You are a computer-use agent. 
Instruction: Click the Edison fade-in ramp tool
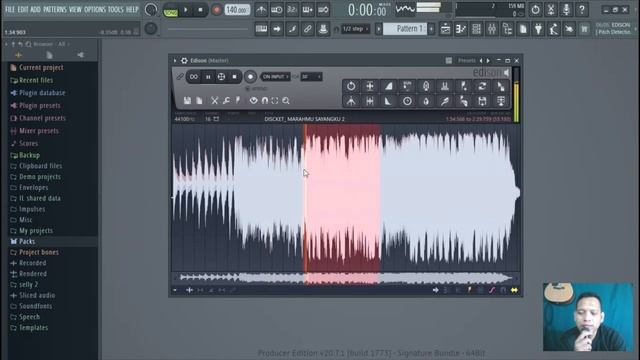388,86
